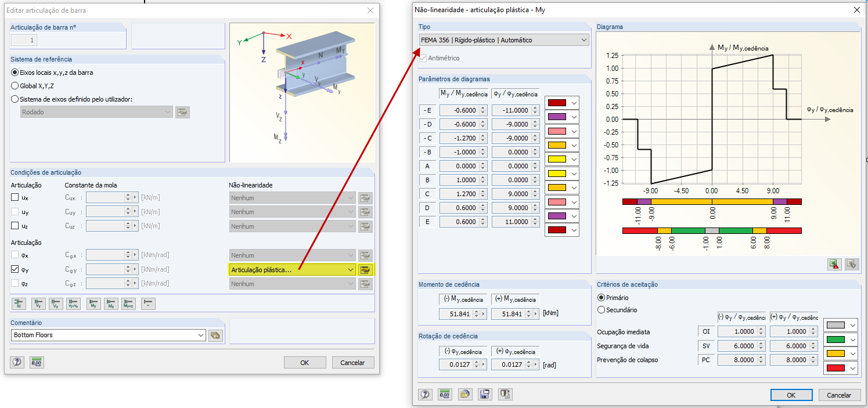Screen dimensions: 868x408
Task: Click edit icon next to Rodado dropdown
Action: 183,112
